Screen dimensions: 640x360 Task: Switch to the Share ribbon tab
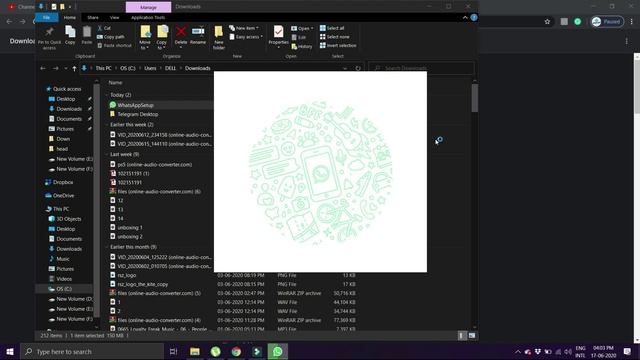coord(93,18)
